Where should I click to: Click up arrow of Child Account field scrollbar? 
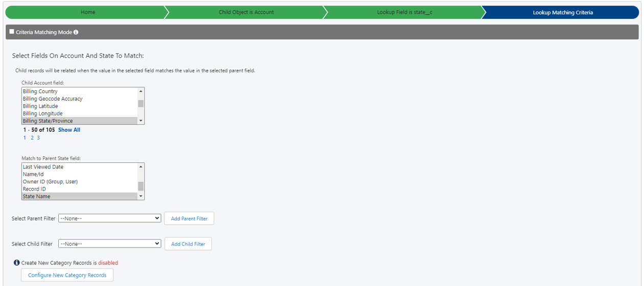click(x=141, y=91)
